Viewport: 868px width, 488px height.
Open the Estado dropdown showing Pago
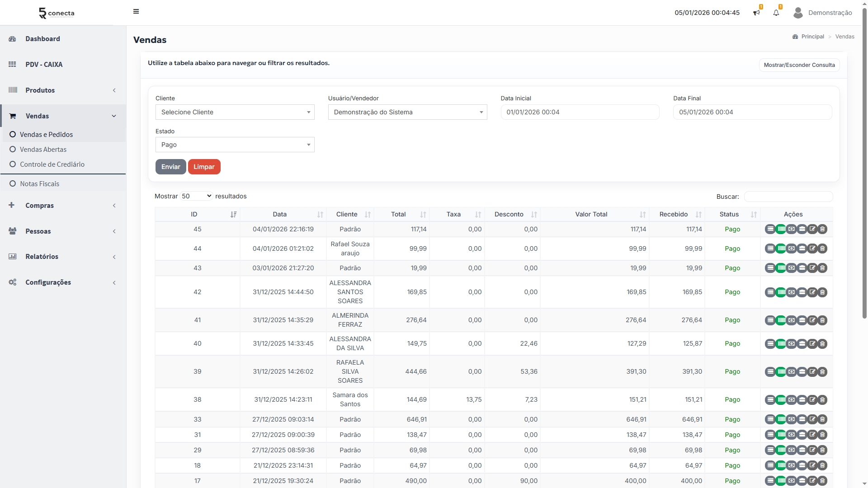point(235,145)
